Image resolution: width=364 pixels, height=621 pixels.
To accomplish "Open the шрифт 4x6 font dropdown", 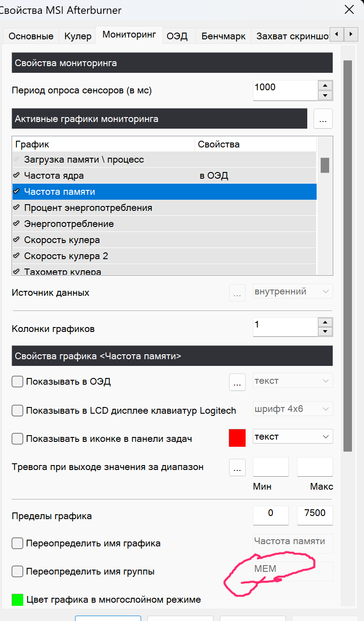I will [293, 408].
